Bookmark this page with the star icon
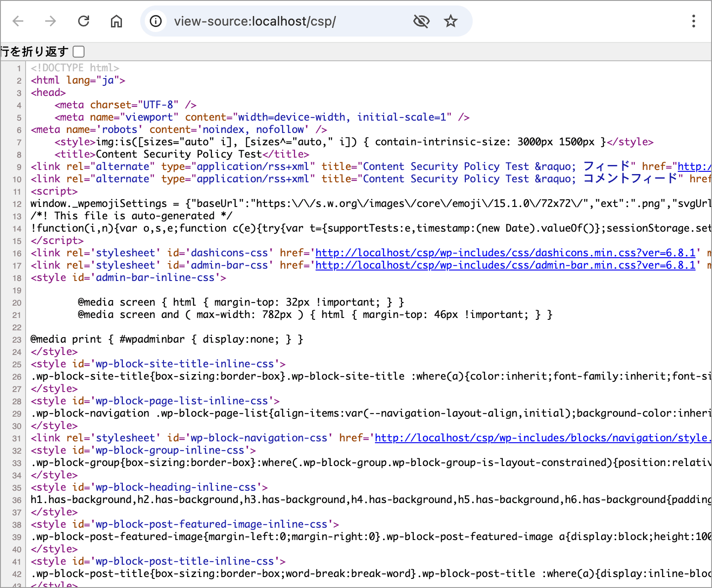The height and width of the screenshot is (588, 712). (x=451, y=21)
